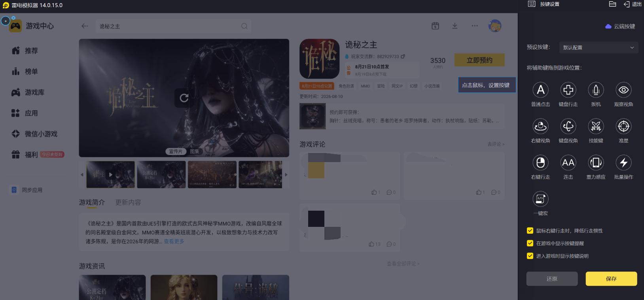
Task: Click the 网文IP tag
Action: click(x=397, y=86)
